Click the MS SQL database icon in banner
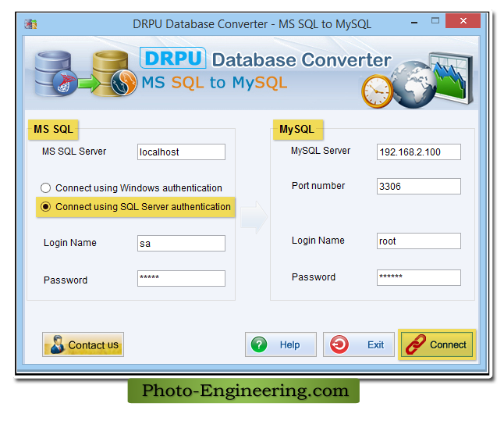 point(55,73)
